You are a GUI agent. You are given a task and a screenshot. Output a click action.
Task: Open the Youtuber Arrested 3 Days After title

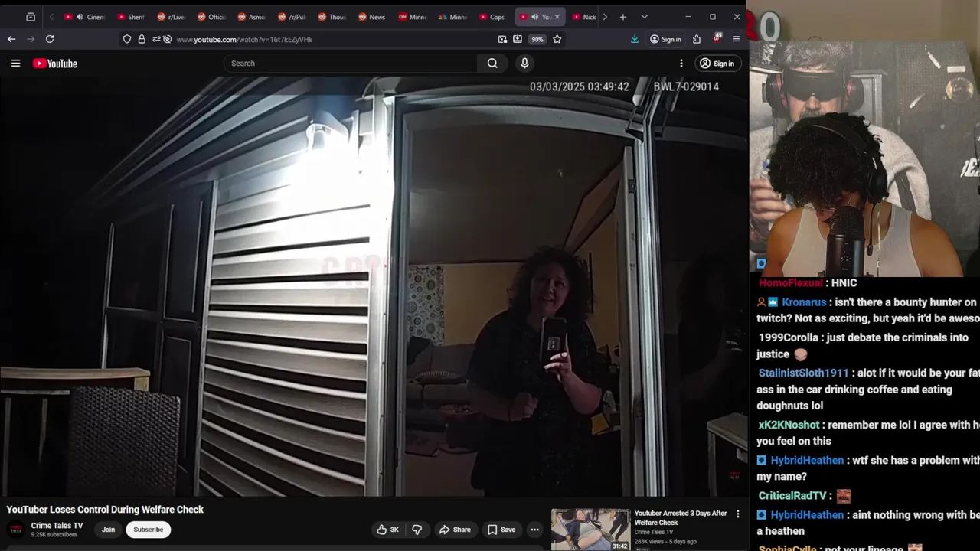pyautogui.click(x=681, y=517)
